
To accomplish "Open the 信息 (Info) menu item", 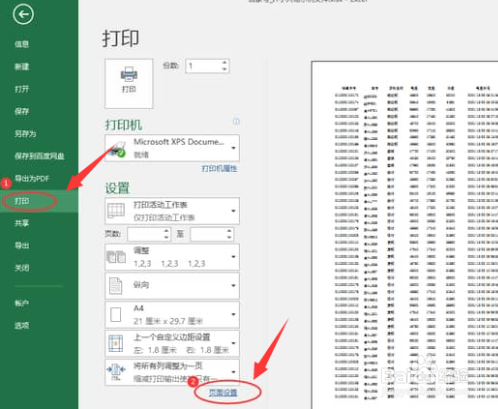I will pyautogui.click(x=22, y=44).
